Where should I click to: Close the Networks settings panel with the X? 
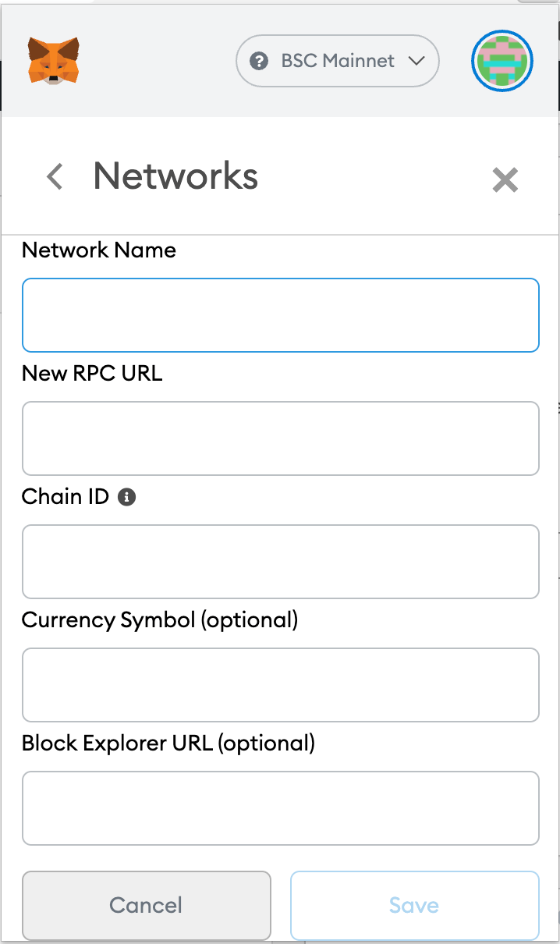(505, 180)
